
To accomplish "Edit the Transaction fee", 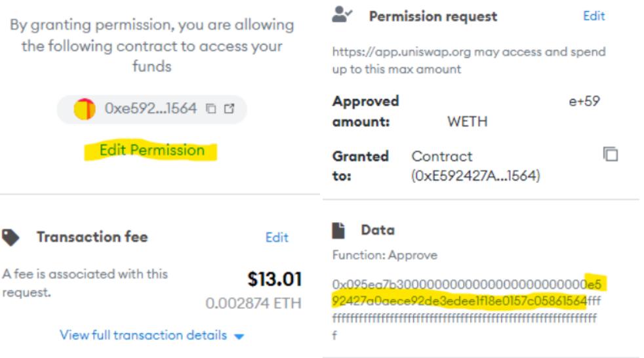I will 277,237.
